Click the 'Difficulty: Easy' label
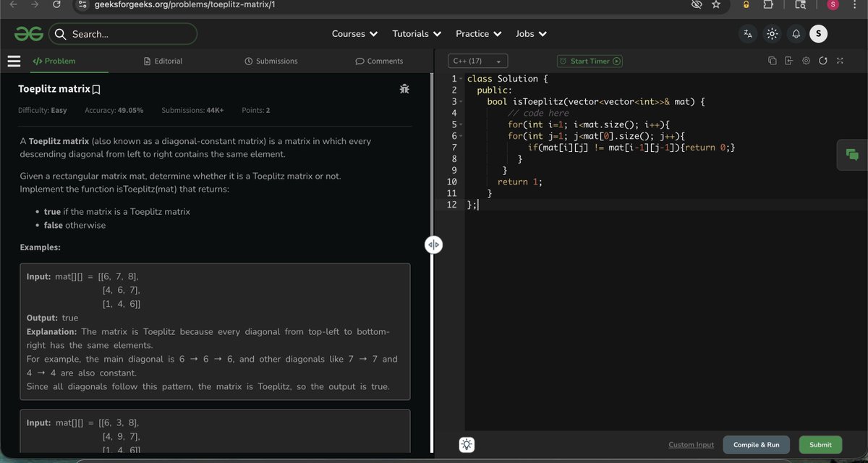The height and width of the screenshot is (463, 868). pyautogui.click(x=43, y=111)
